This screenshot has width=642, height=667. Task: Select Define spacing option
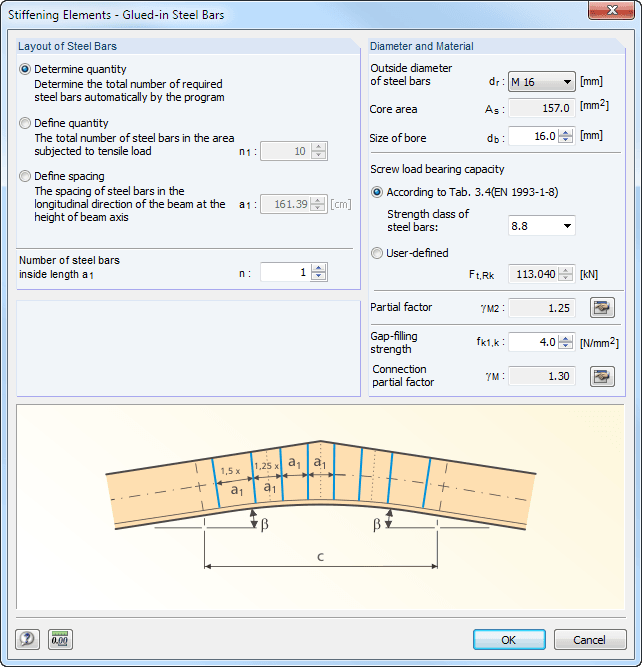(25, 176)
